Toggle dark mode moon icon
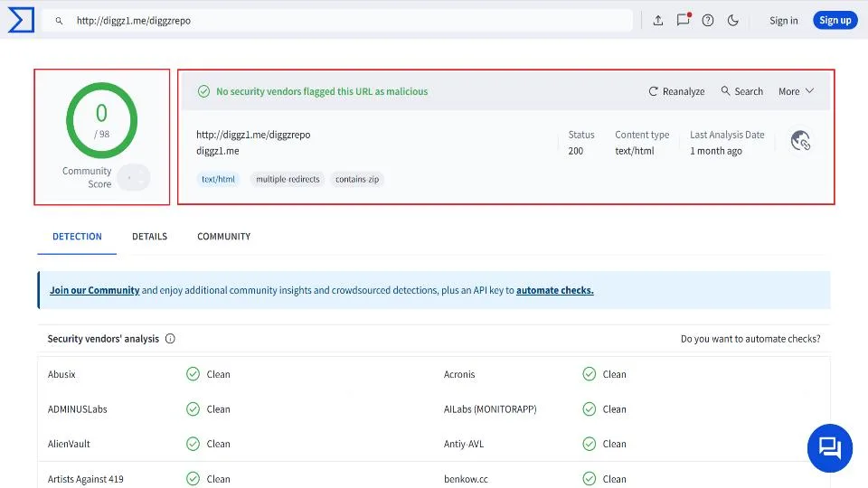The height and width of the screenshot is (488, 868). (x=733, y=21)
